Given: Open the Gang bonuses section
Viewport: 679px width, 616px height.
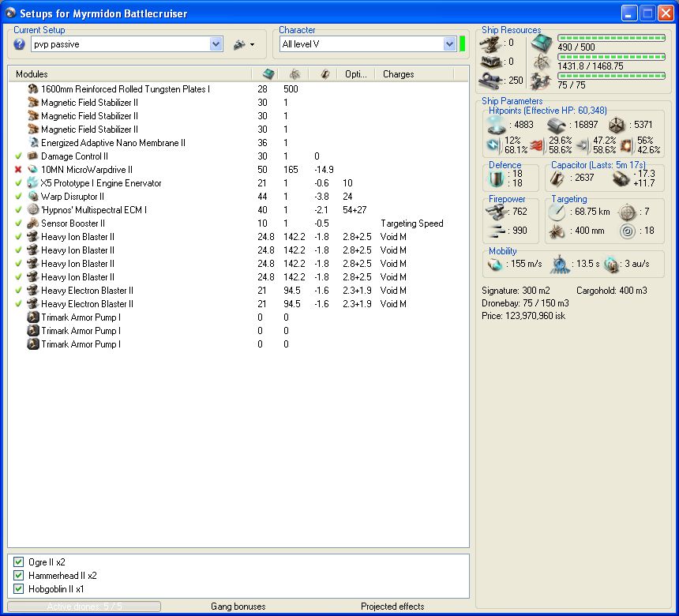Looking at the screenshot, I should click(x=238, y=606).
